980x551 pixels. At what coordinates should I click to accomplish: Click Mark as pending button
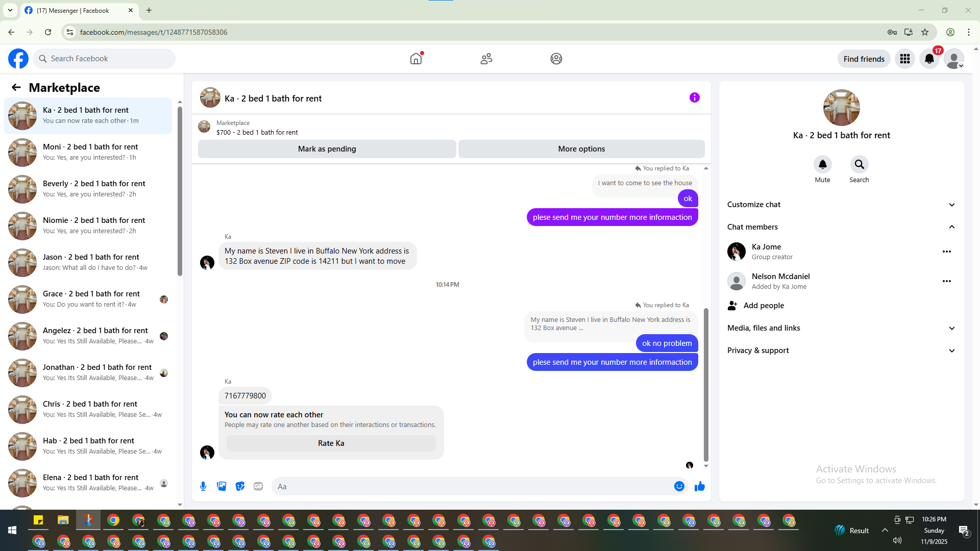[327, 149]
